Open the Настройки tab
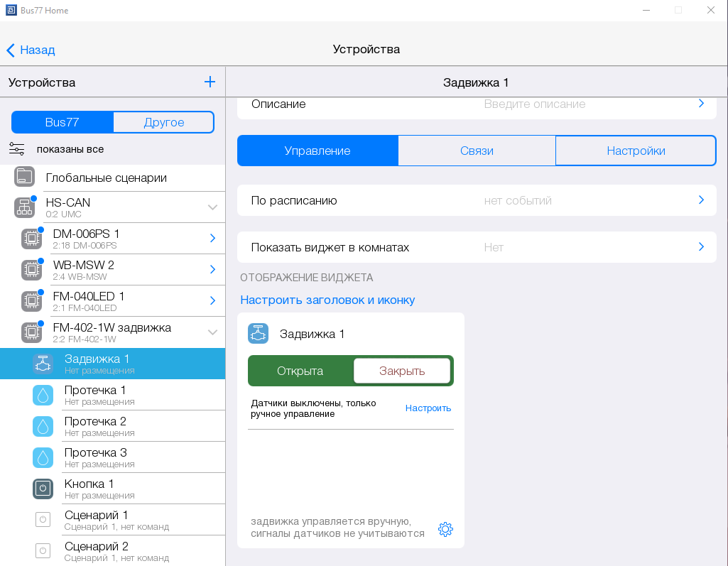Image resolution: width=728 pixels, height=566 pixels. coord(635,151)
